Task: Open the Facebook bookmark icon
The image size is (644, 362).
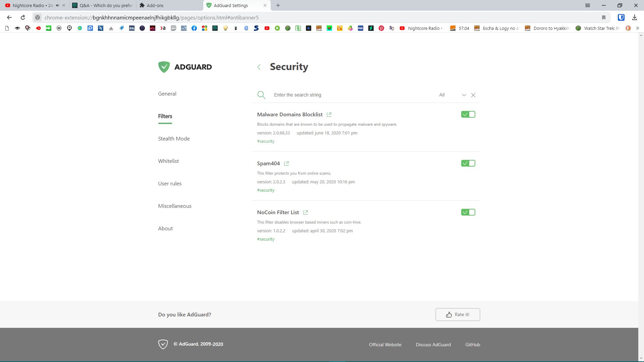Action: (194, 28)
